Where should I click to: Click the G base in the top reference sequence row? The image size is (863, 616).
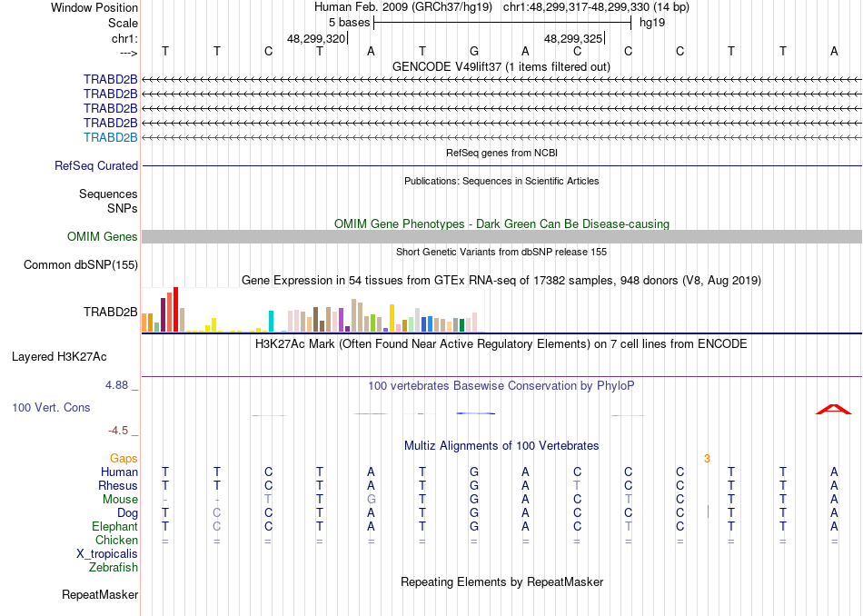pyautogui.click(x=474, y=51)
